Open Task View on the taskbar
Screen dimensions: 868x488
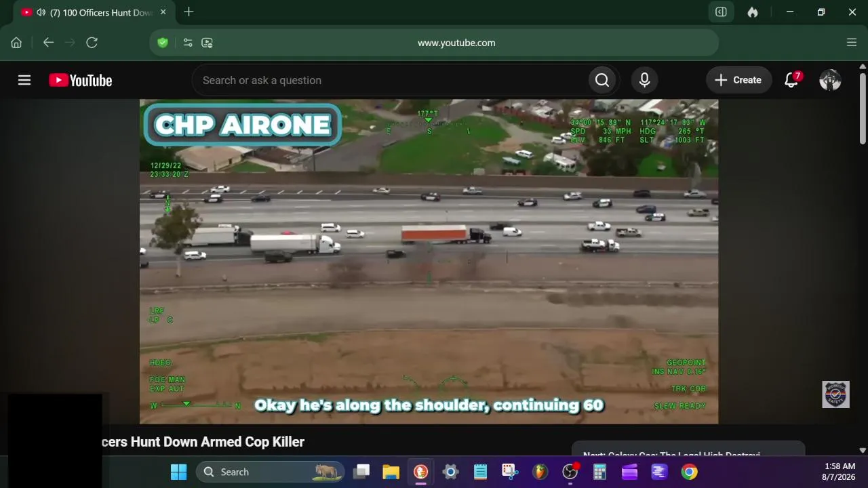coord(361,472)
